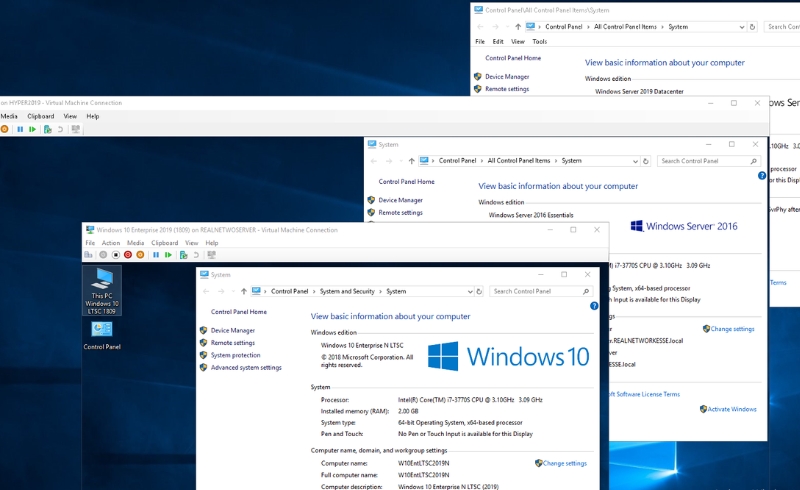The image size is (800, 490).
Task: Click Activate Windows link in Server 2016 window
Action: point(732,409)
